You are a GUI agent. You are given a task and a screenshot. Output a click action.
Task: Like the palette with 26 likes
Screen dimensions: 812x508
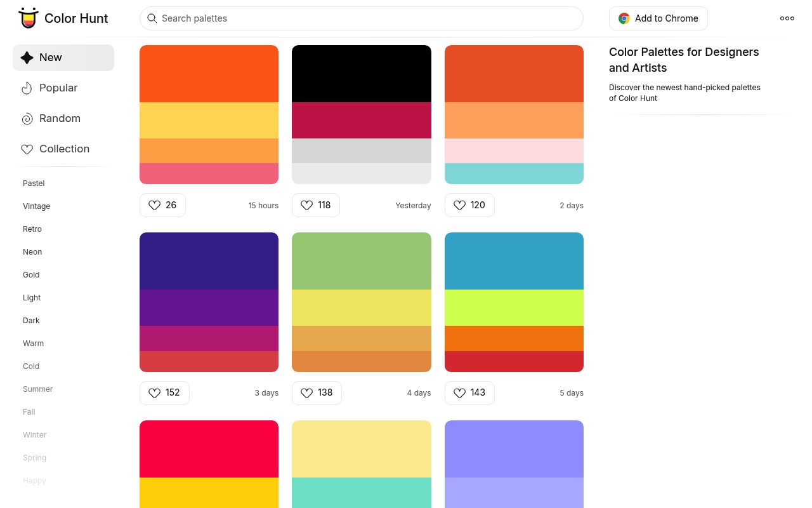162,205
